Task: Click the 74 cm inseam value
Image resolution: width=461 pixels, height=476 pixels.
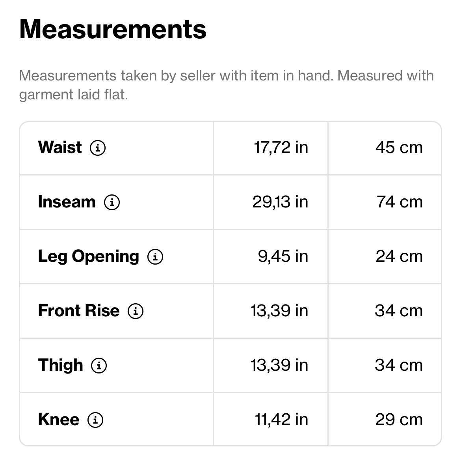Action: point(399,202)
